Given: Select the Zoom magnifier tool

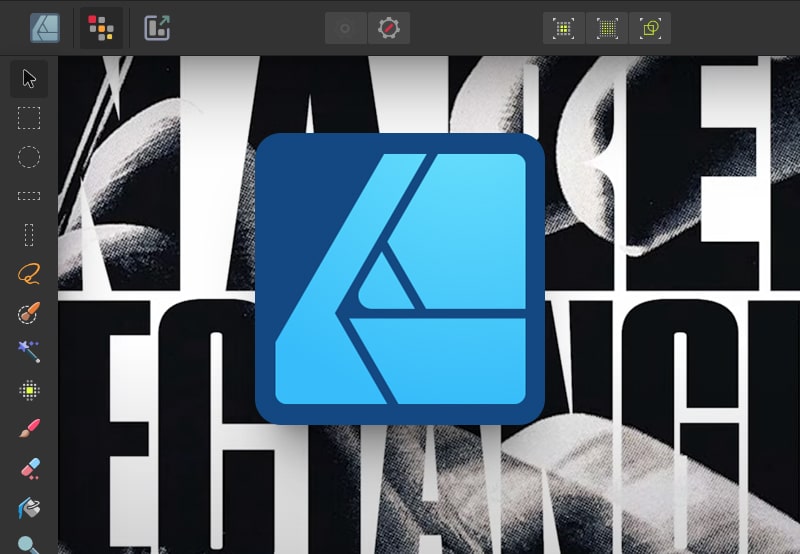Looking at the screenshot, I should (x=28, y=544).
